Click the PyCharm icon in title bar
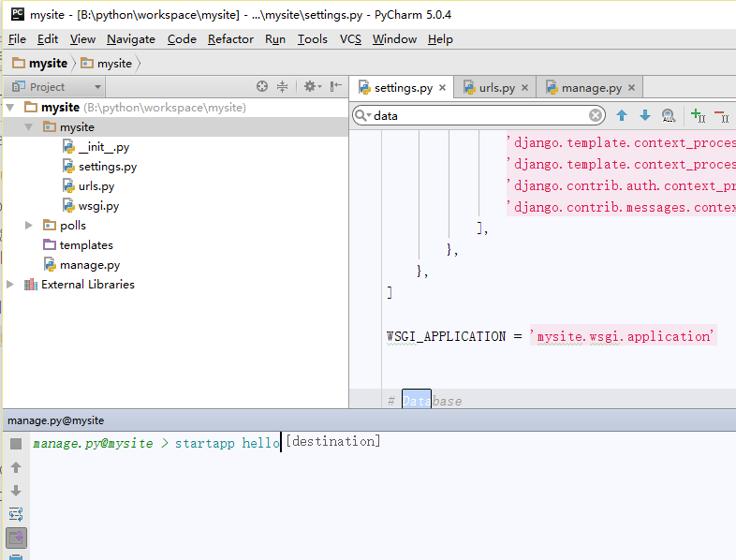 click(18, 15)
